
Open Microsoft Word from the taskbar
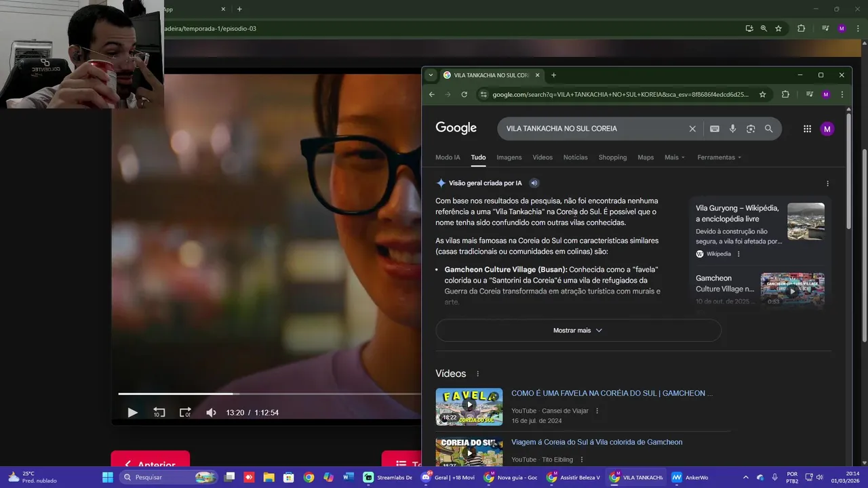coord(348,477)
